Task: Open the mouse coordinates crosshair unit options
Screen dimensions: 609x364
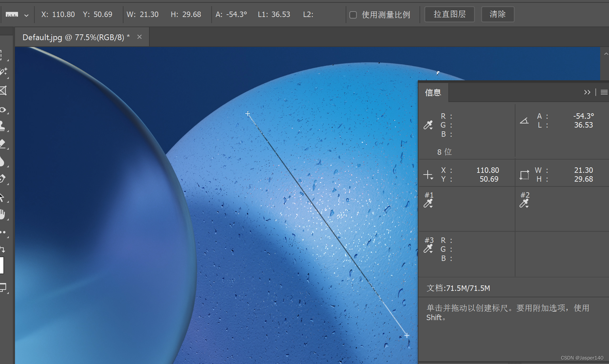Action: 428,175
